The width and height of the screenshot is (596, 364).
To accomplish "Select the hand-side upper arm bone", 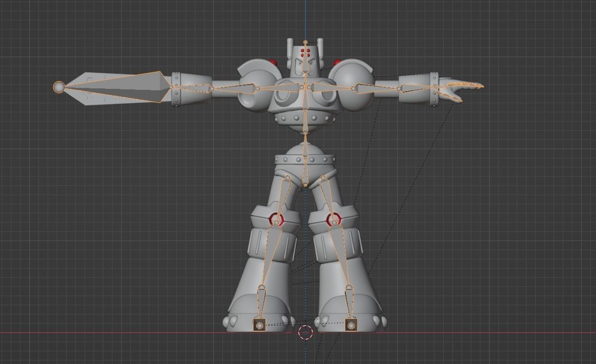I will 377,88.
